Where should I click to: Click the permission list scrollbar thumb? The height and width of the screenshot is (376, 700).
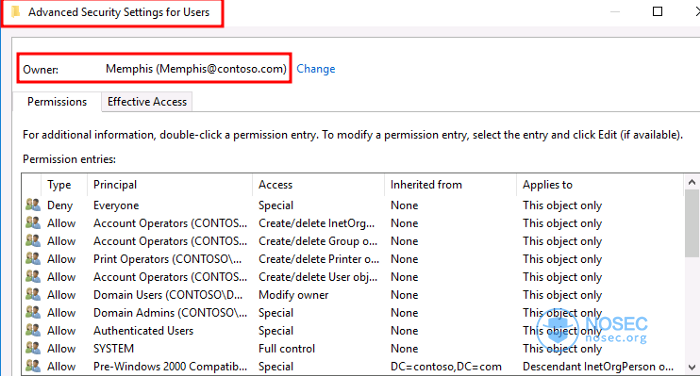[x=692, y=223]
